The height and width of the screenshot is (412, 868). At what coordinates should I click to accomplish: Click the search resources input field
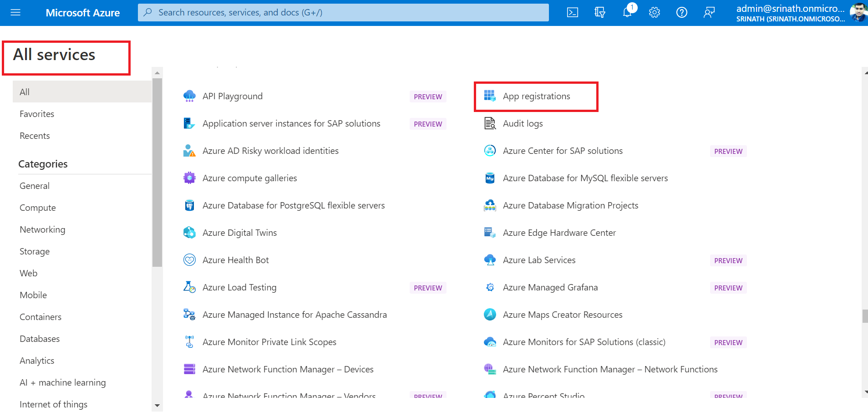[x=343, y=13]
